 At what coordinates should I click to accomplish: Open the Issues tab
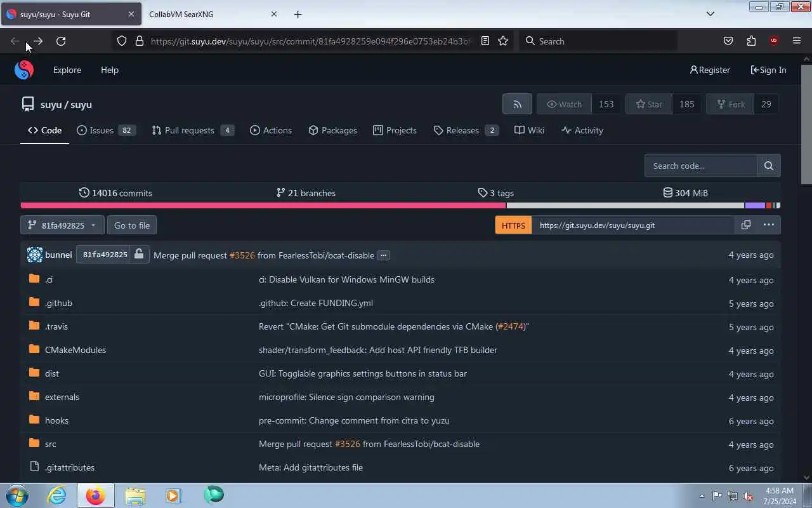pos(106,130)
